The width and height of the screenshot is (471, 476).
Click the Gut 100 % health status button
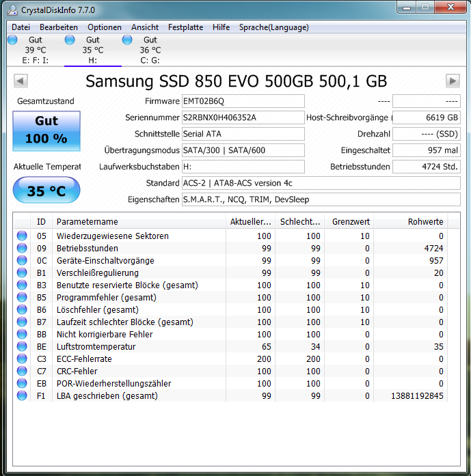pos(46,131)
